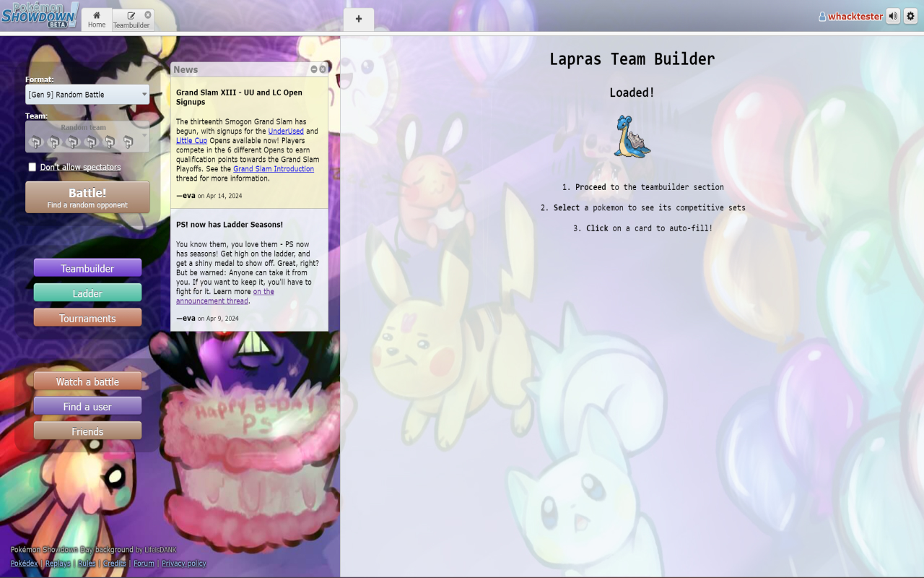Open the Ladder

click(x=87, y=293)
